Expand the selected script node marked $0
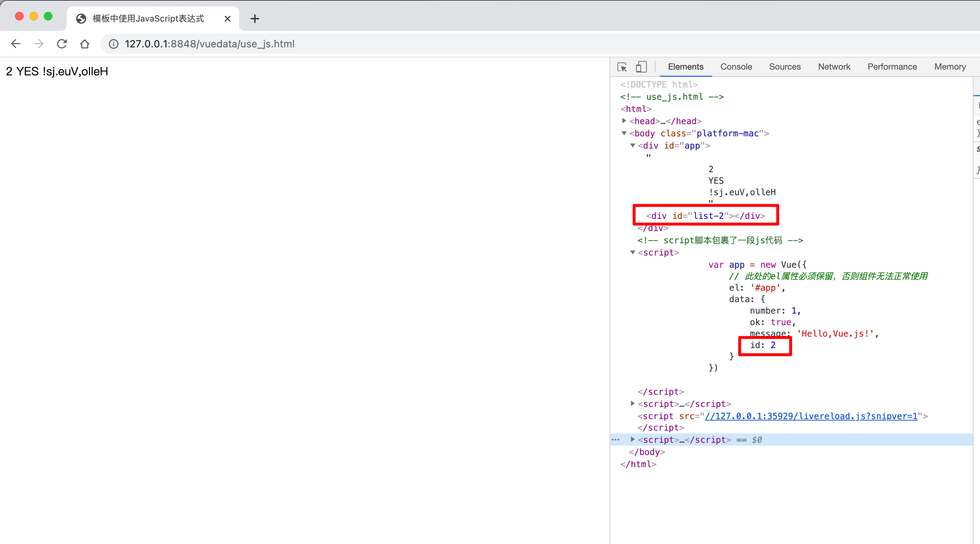This screenshot has height=544, width=980. click(x=633, y=440)
